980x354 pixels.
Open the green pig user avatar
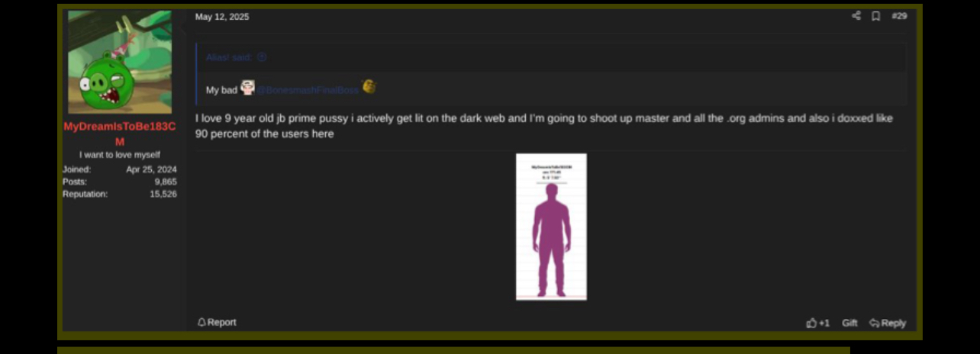coord(120,62)
